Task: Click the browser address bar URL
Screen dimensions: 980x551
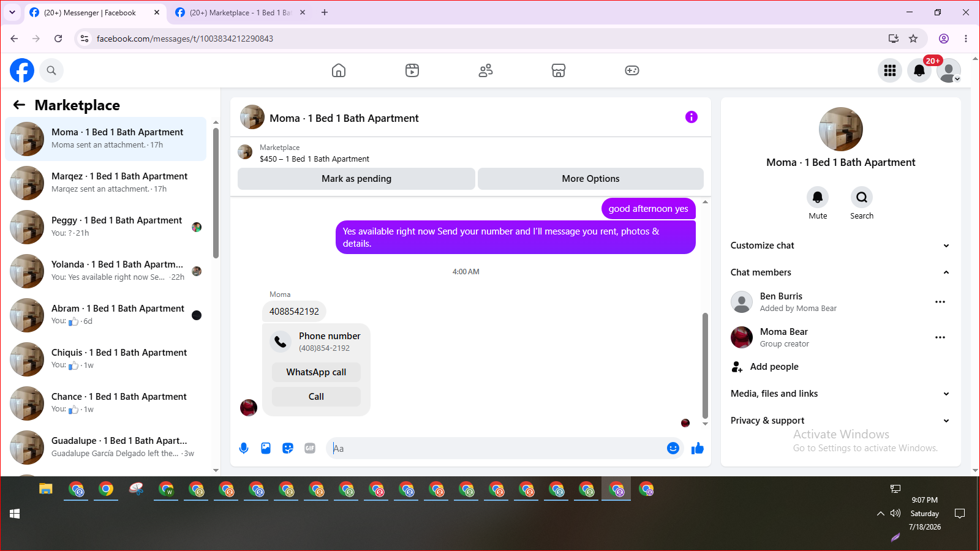Action: [x=185, y=39]
